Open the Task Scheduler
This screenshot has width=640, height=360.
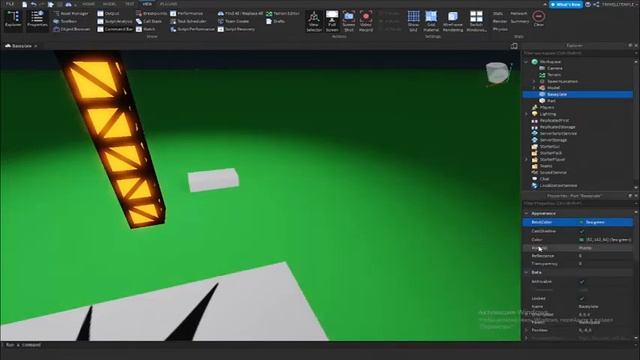point(188,21)
